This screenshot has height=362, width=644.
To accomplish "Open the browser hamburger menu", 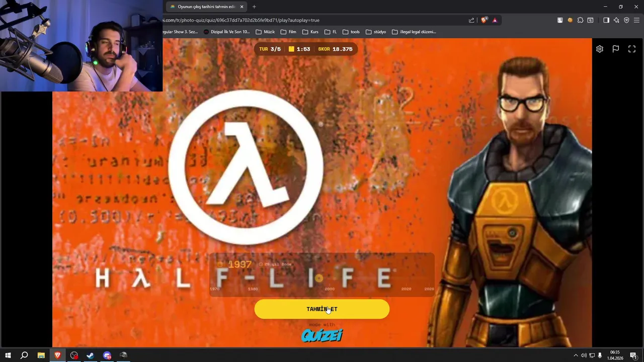I will [x=637, y=20].
